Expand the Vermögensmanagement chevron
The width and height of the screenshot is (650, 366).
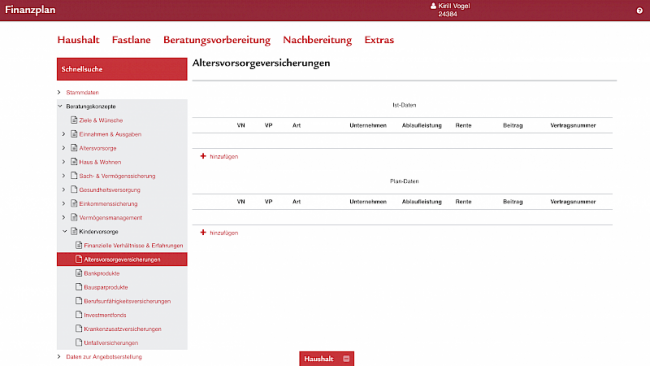(x=63, y=217)
